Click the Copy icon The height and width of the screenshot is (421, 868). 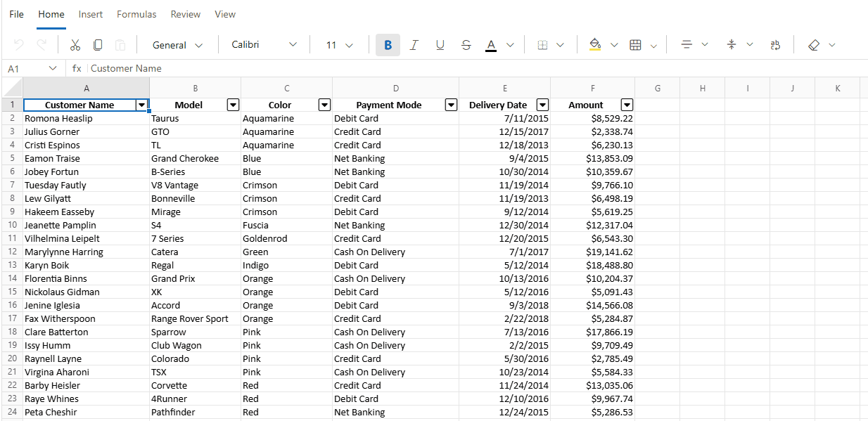[x=97, y=44]
